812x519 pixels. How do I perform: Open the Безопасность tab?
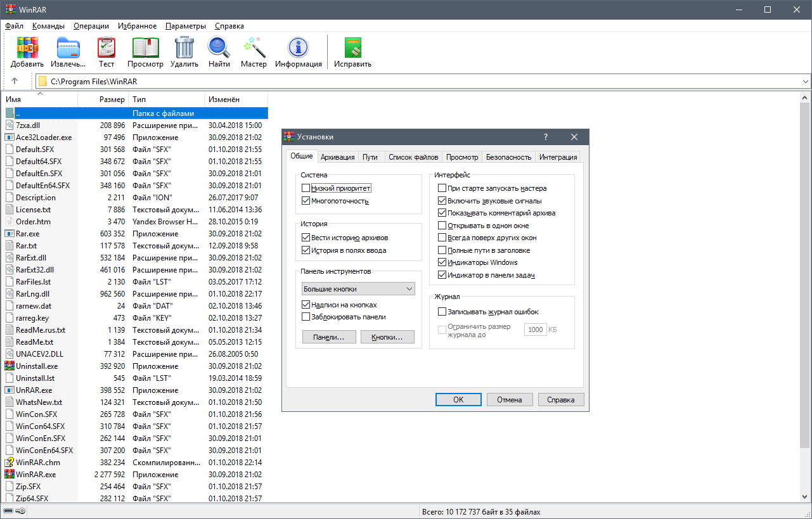(508, 157)
